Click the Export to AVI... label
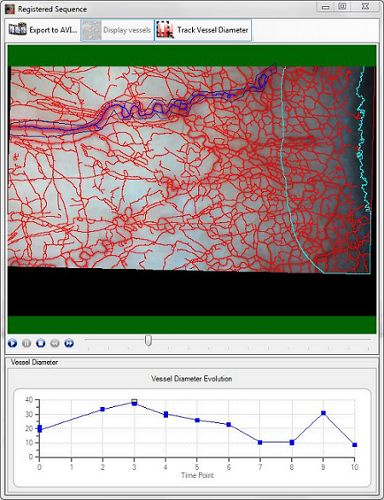Image resolution: width=384 pixels, height=500 pixels. coord(53,30)
